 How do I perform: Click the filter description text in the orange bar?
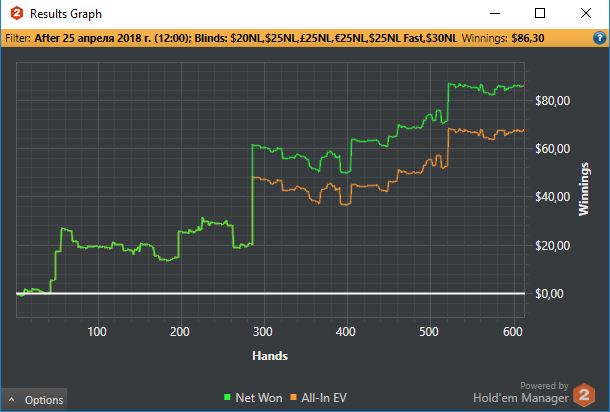coord(246,38)
